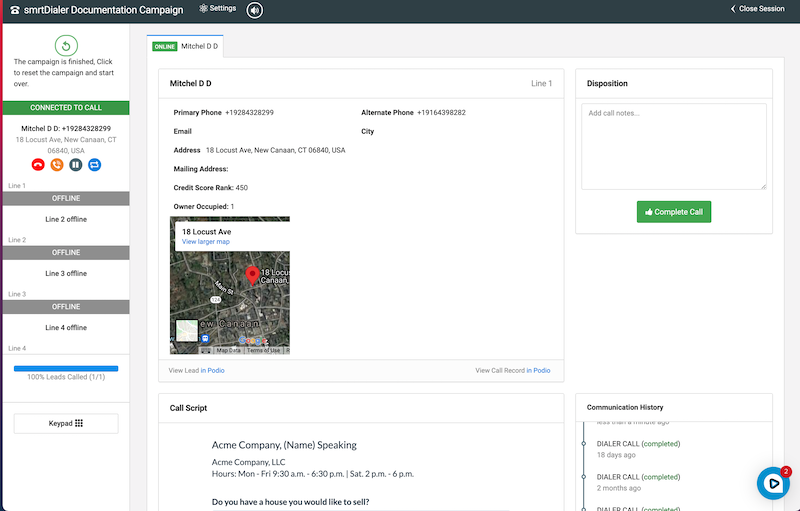The height and width of the screenshot is (511, 800).
Task: Click the orange phone call icon
Action: click(57, 164)
